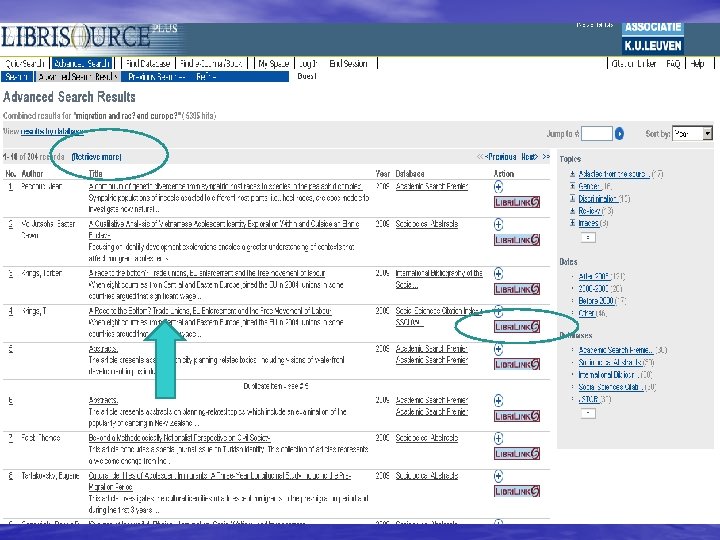This screenshot has width=720, height=540.
Task: Click plus icon for result 6 Abstracts
Action: click(498, 400)
